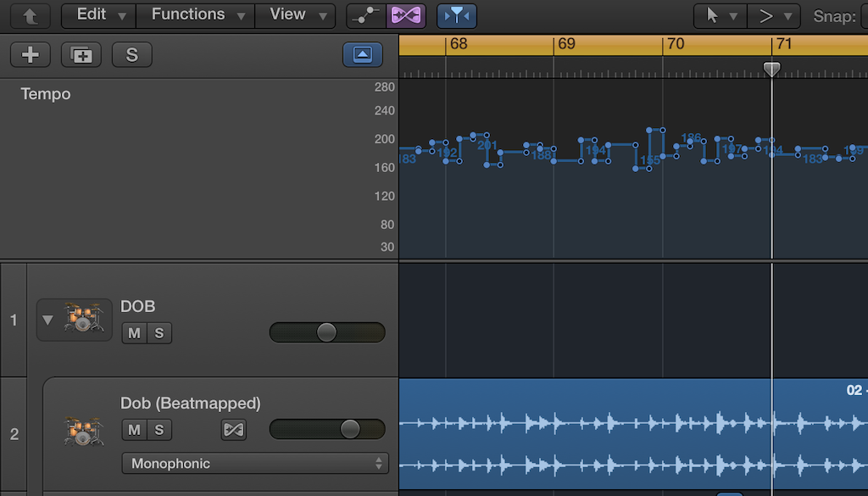Hide global tracks with blue toggle button

363,55
